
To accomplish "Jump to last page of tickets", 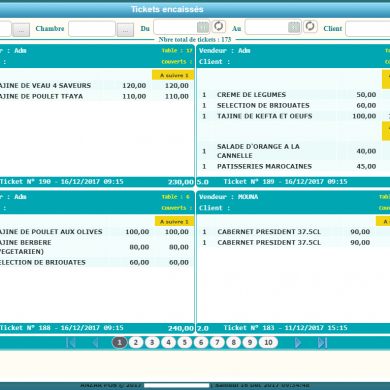I will click(323, 343).
